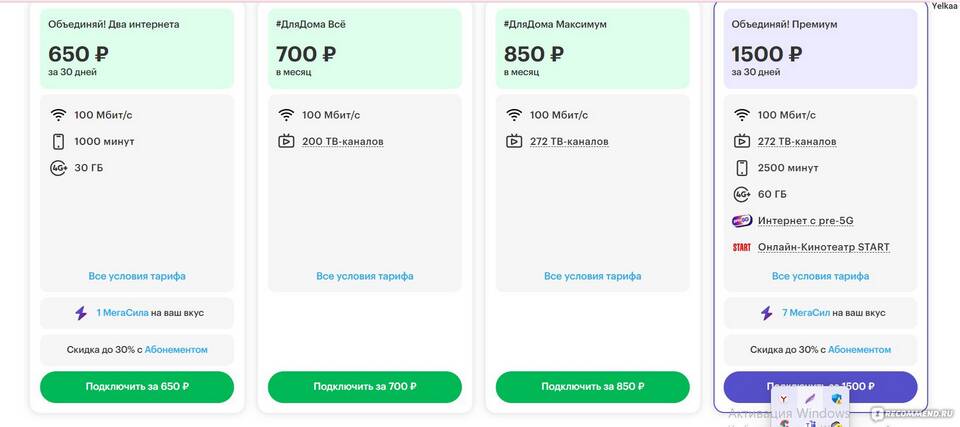Open the Абонементом link in the first tariff card
The image size is (960, 427).
[x=176, y=350]
